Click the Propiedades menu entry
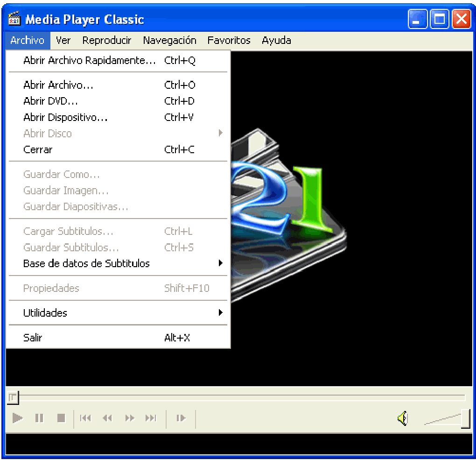The height and width of the screenshot is (460, 476). [118, 288]
